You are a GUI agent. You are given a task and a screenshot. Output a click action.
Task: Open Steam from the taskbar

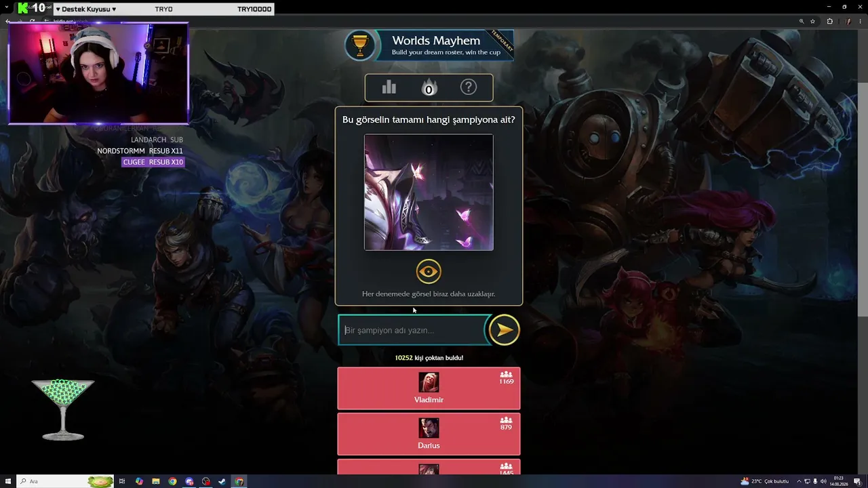(x=222, y=481)
